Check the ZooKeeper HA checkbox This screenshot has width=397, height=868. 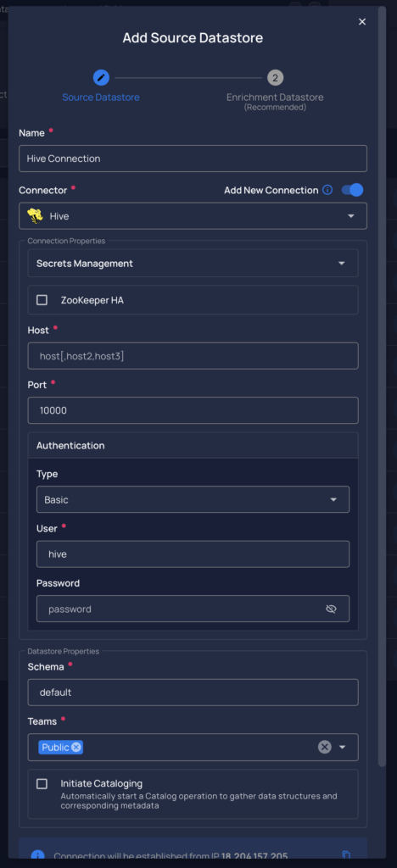pyautogui.click(x=42, y=300)
